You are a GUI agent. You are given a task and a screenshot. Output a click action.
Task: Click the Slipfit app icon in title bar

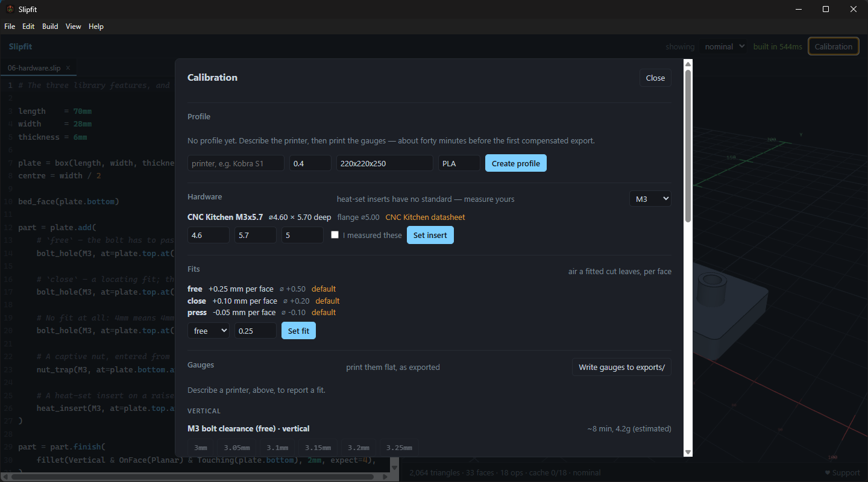(10, 9)
